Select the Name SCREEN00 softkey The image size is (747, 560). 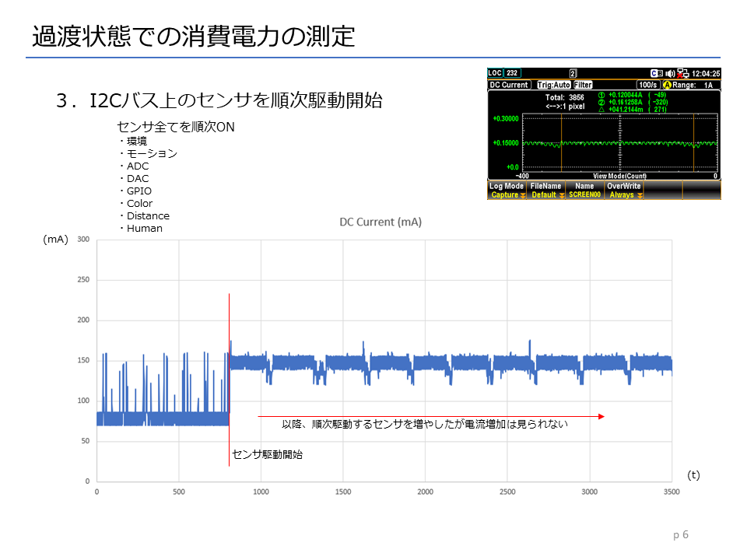click(x=584, y=191)
